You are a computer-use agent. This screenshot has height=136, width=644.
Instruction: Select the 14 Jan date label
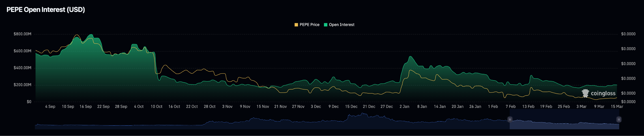pyautogui.click(x=440, y=106)
